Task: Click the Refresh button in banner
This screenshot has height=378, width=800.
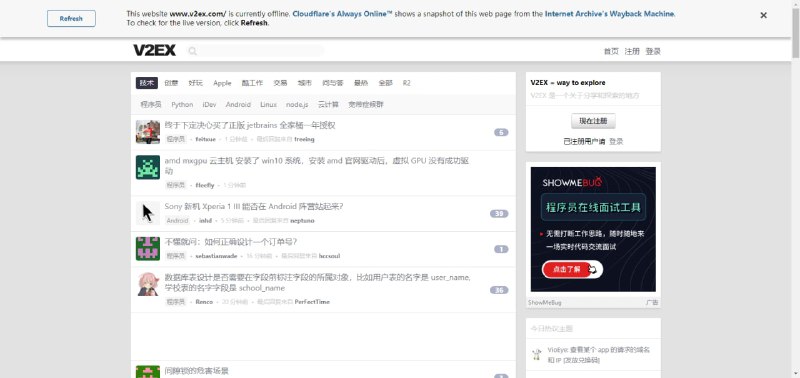Action: (x=71, y=18)
